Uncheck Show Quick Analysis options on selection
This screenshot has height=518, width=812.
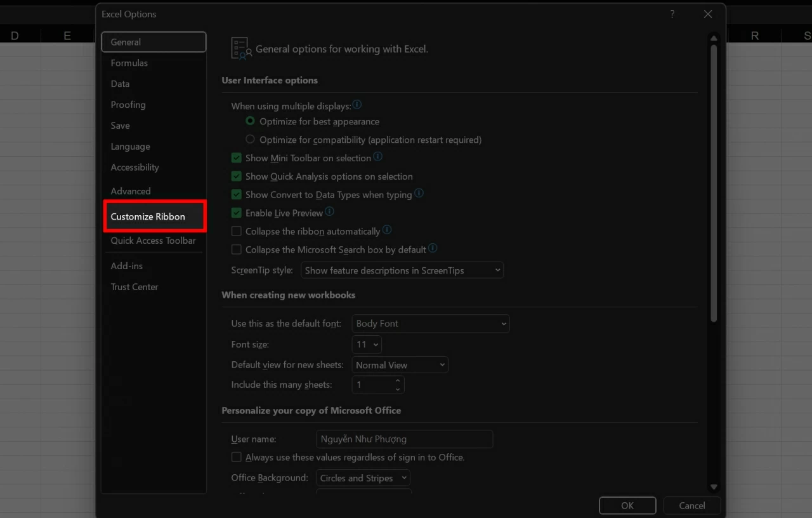coord(236,176)
